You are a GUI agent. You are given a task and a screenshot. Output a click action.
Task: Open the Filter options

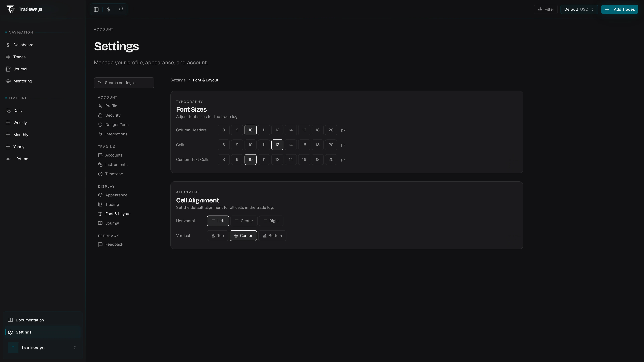click(x=546, y=9)
